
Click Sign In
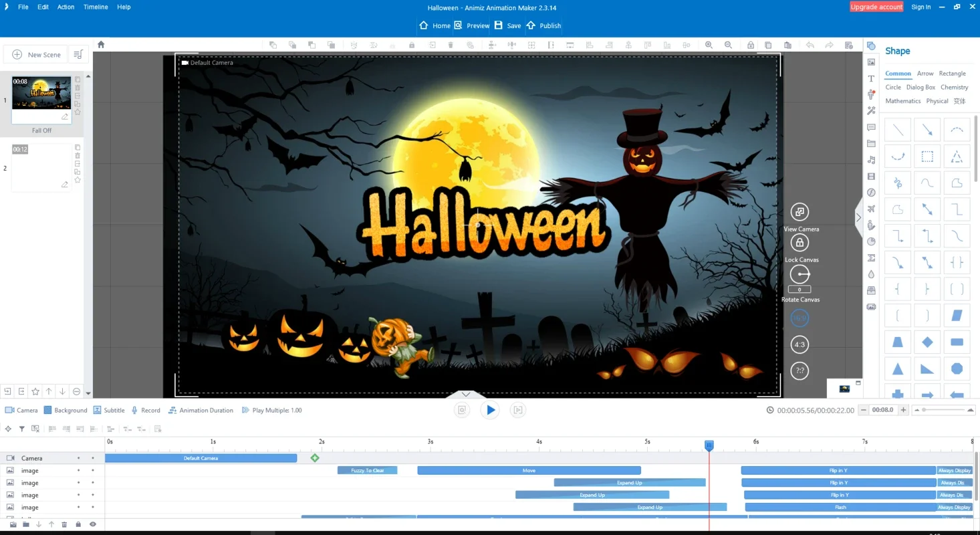(x=921, y=7)
